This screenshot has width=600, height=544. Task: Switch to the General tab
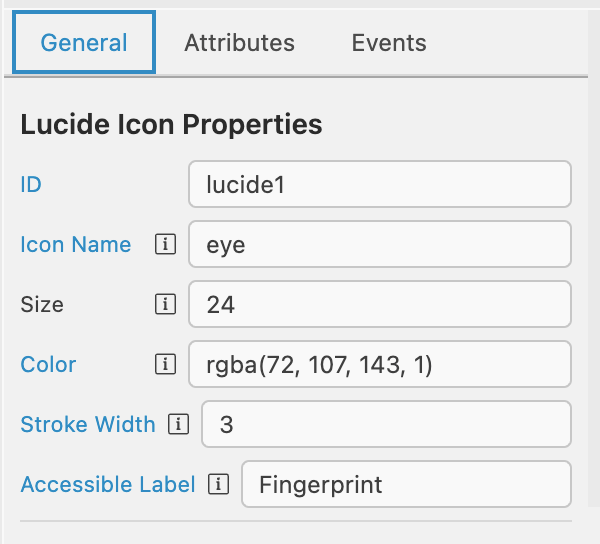(x=84, y=42)
